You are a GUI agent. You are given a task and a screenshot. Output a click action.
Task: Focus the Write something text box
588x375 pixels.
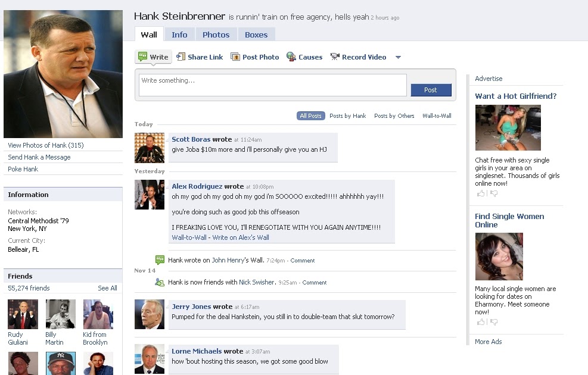tap(273, 85)
